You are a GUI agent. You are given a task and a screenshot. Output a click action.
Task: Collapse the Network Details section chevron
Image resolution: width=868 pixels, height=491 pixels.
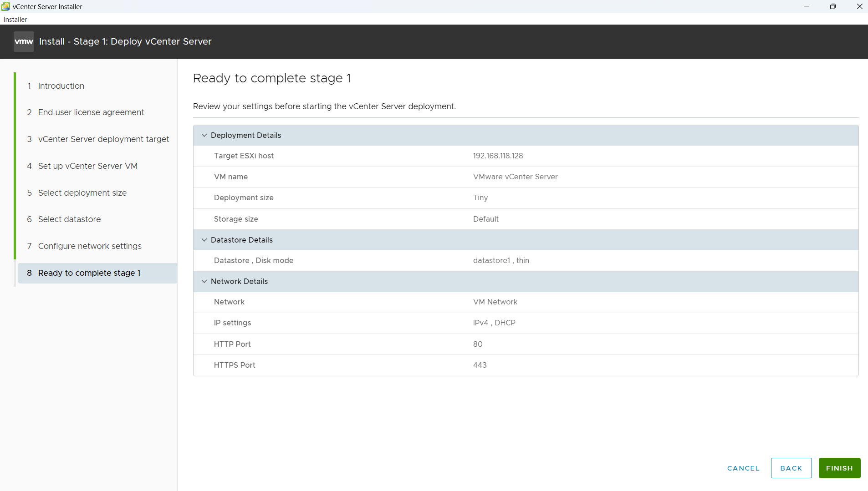tap(204, 282)
